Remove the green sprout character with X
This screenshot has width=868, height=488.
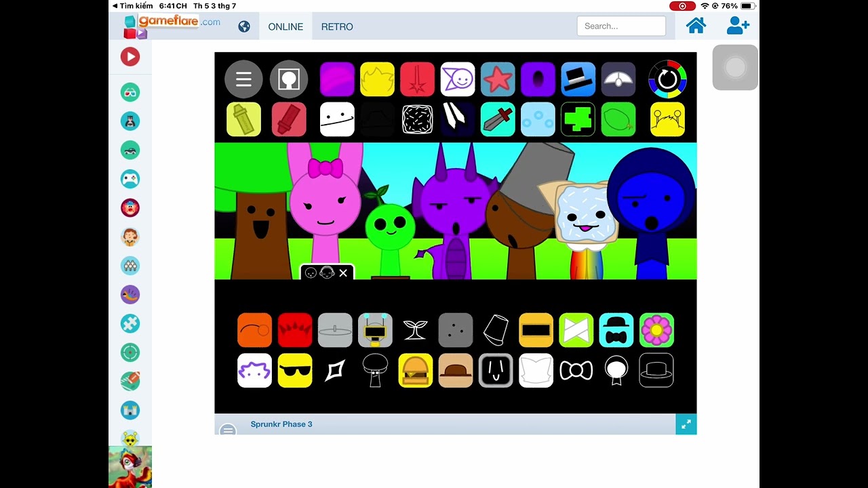343,273
